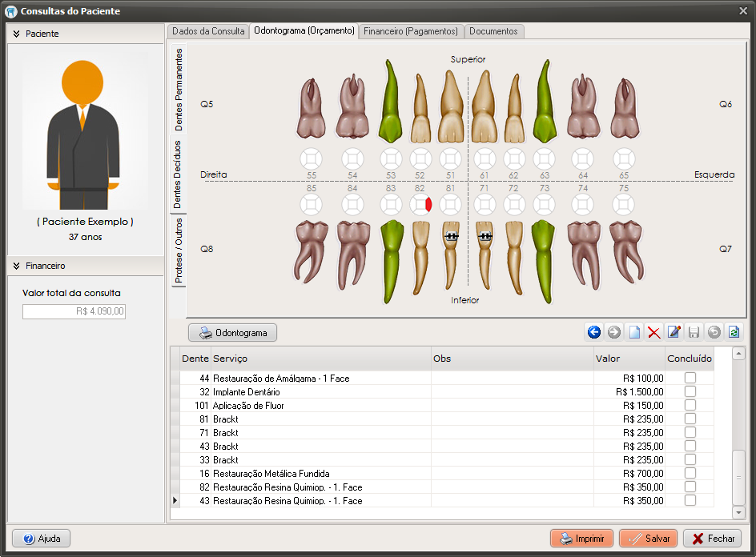Click the Imprimir button
Image resolution: width=756 pixels, height=557 pixels.
(x=581, y=539)
